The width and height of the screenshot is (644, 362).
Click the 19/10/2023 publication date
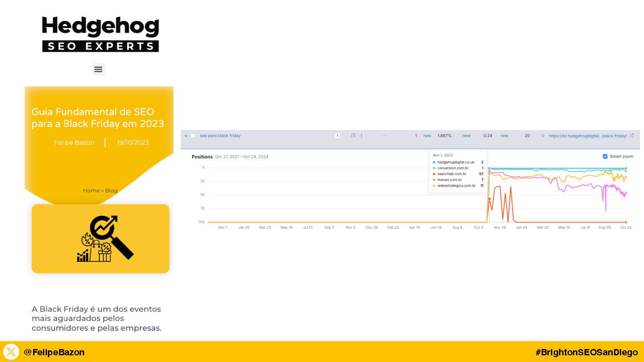tap(133, 143)
